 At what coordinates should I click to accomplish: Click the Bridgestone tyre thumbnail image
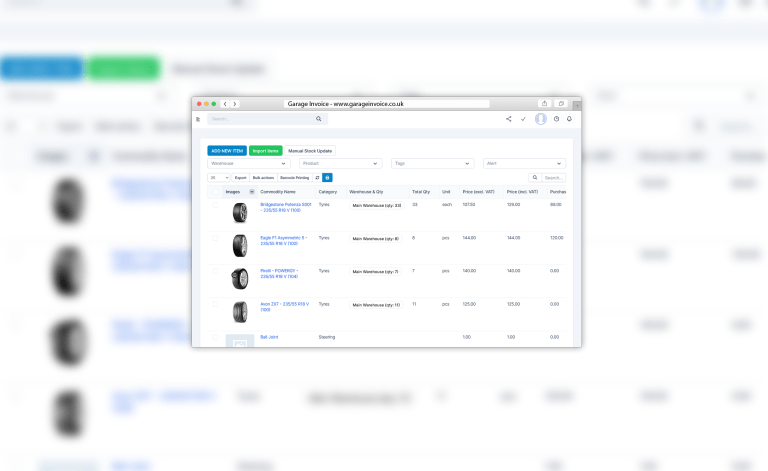[x=239, y=212]
